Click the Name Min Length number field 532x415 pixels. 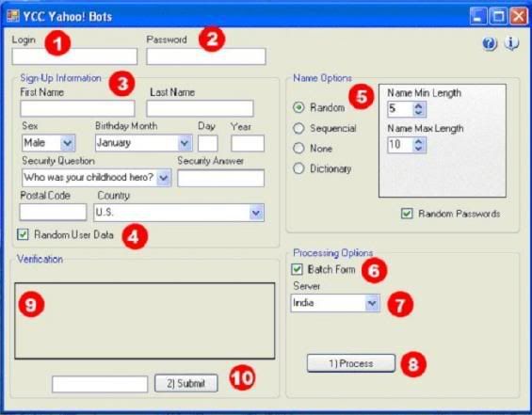click(400, 109)
